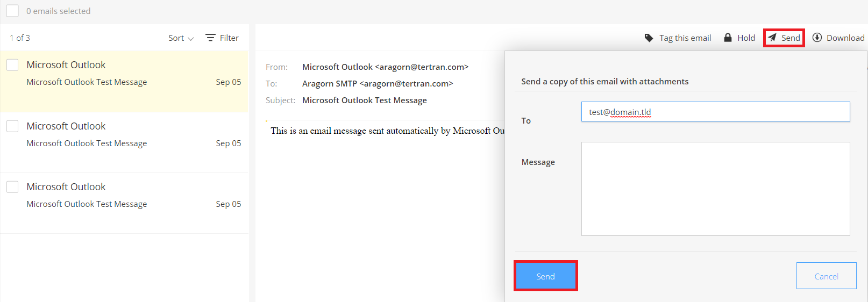Click the Tag this email label
The width and height of the screenshot is (868, 302).
(x=685, y=38)
